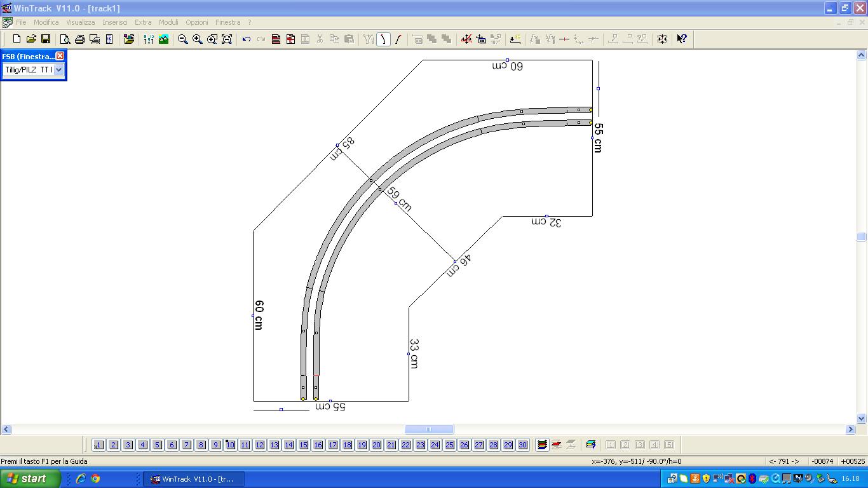Click the vertical scrollbar thumb

pyautogui.click(x=862, y=237)
